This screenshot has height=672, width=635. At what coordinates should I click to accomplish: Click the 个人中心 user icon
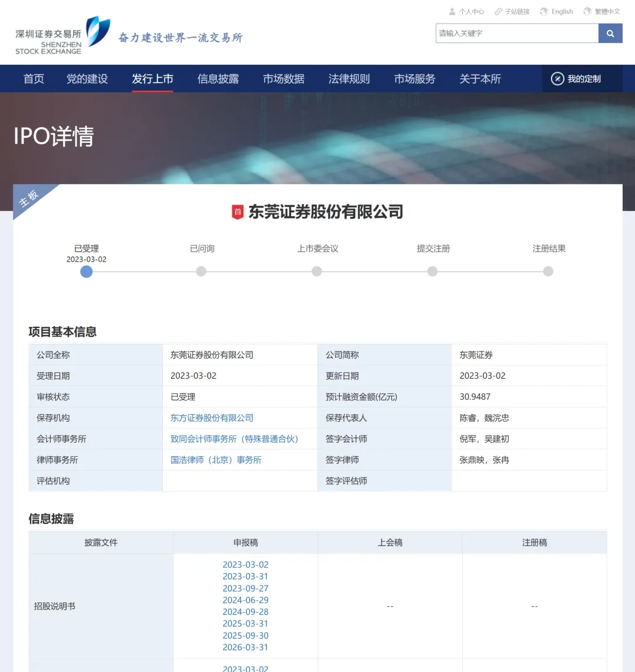pyautogui.click(x=452, y=12)
